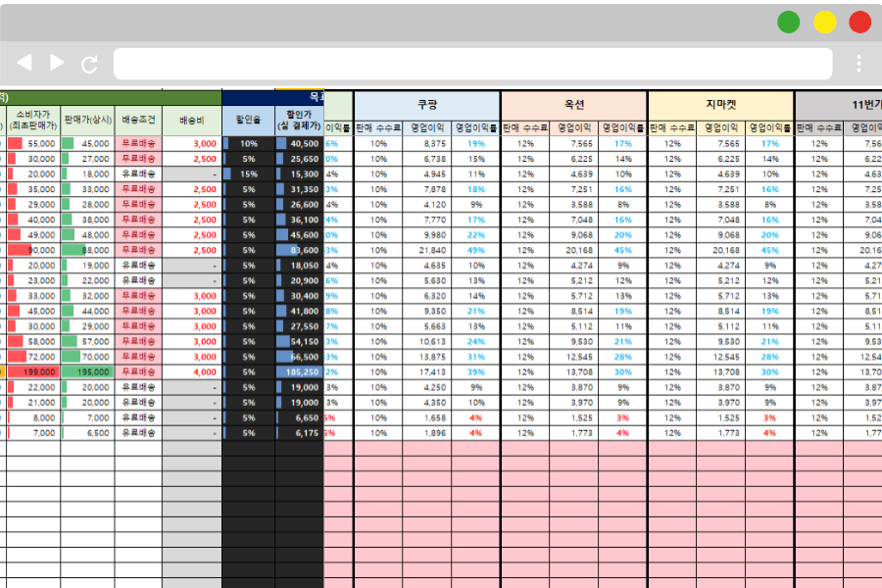Select the discounted price cell 40,500

(299, 143)
